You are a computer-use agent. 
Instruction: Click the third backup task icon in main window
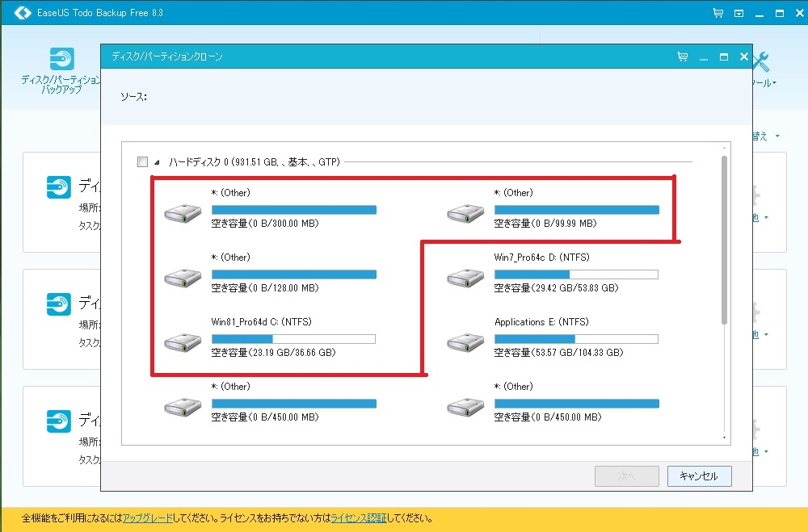click(x=59, y=421)
